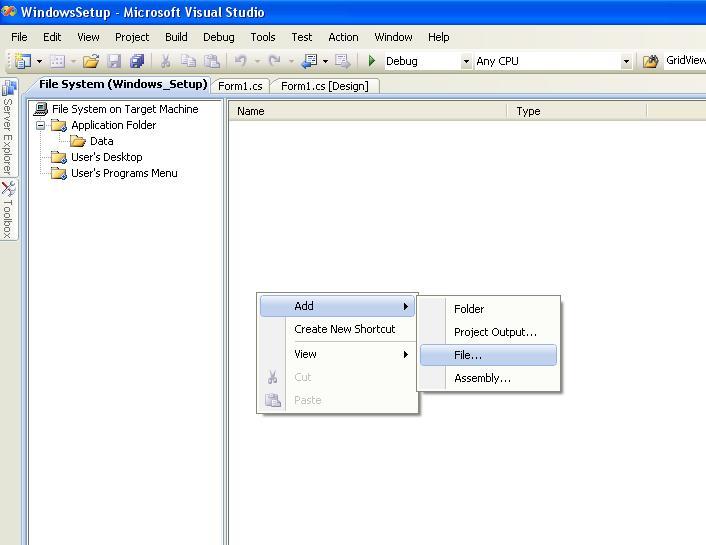Click the green Start Debugging arrow
Screen dimensions: 706x545
(x=371, y=60)
